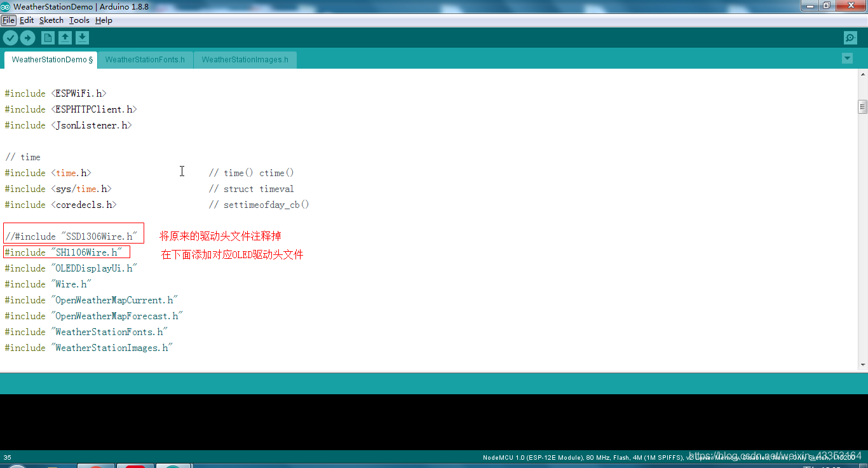Click the Upload arrow toolbar button
Viewport: 868px width, 468px height.
click(27, 38)
